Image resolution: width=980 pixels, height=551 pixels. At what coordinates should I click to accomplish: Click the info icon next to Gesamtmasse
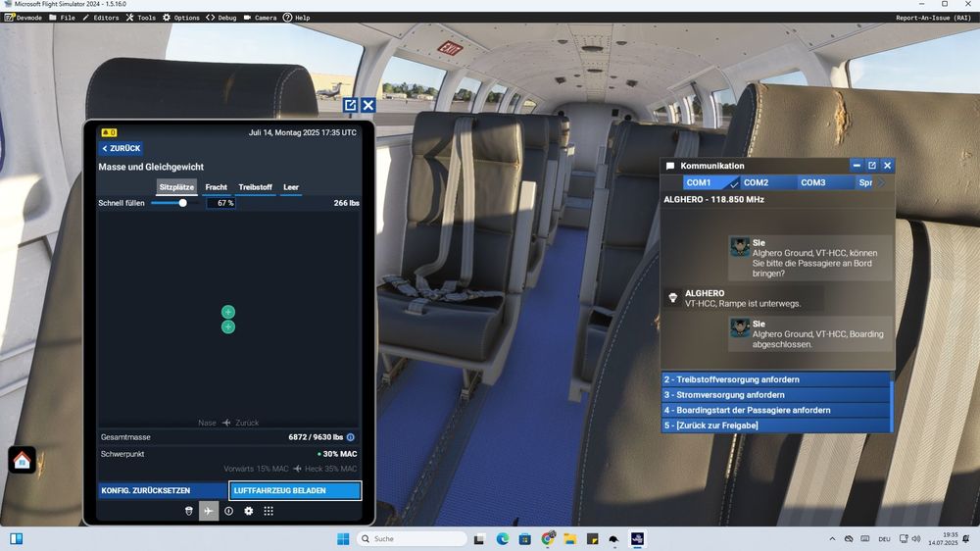351,437
